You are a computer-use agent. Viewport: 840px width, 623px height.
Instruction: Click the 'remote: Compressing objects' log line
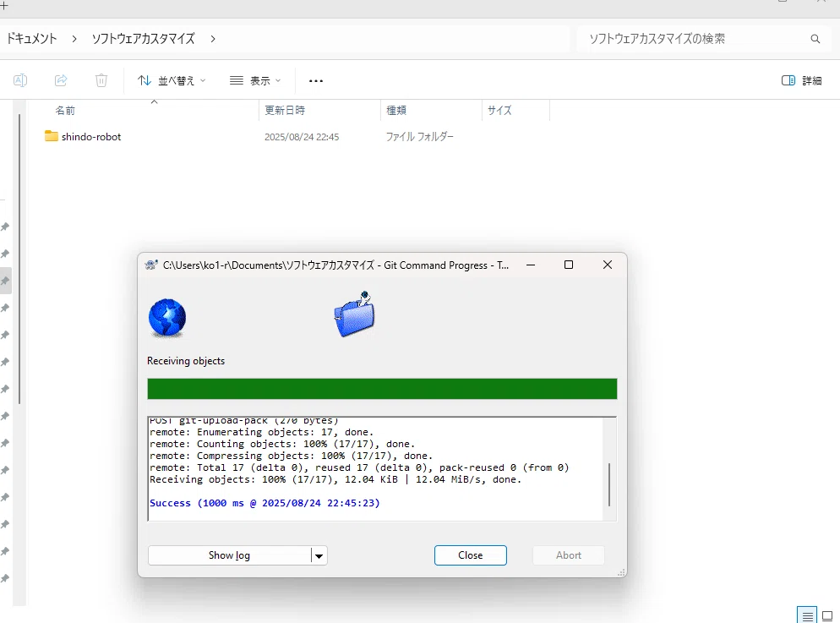point(291,456)
